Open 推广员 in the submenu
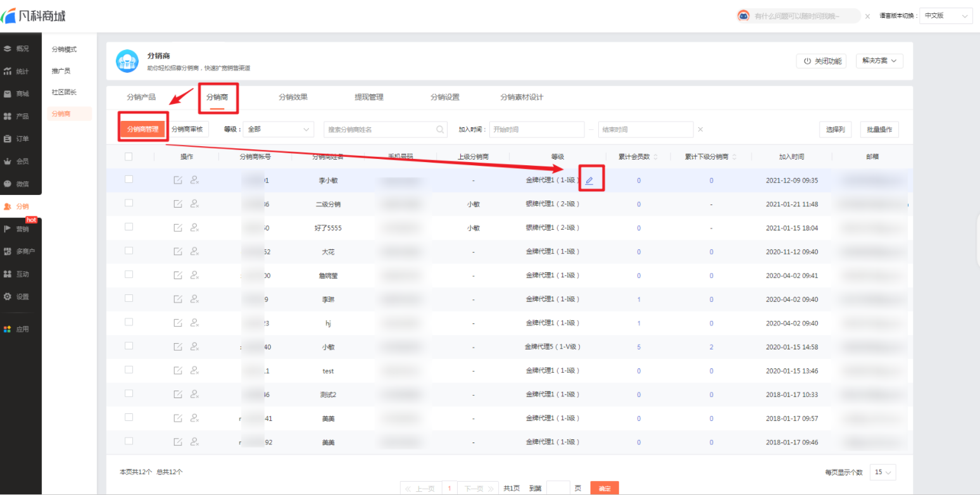The height and width of the screenshot is (495, 980). (61, 71)
